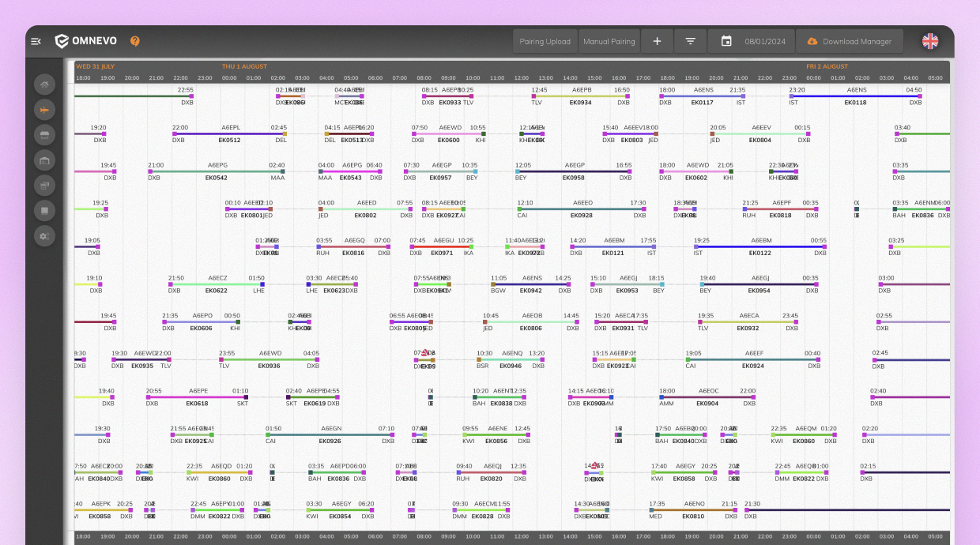Image resolution: width=980 pixels, height=545 pixels.
Task: Select flight EK0926 bar
Action: 330,434
